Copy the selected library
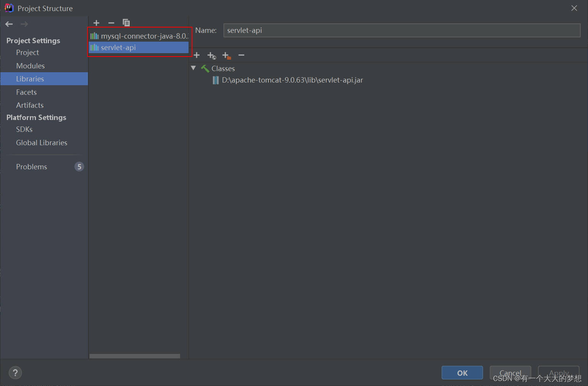 click(x=126, y=23)
